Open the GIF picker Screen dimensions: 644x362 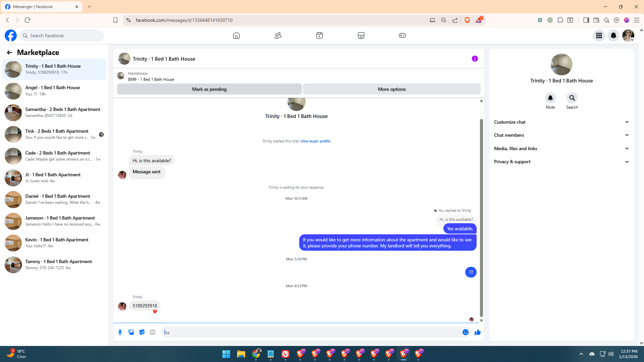coord(153,332)
